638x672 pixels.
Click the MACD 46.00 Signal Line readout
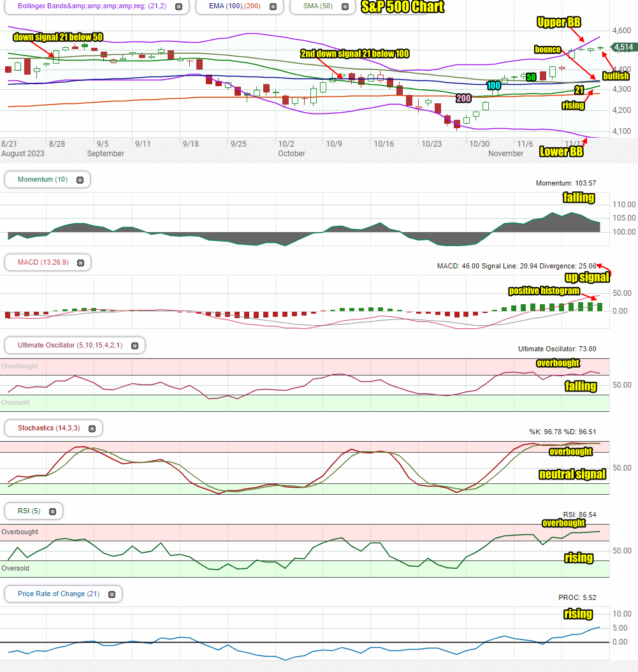516,266
